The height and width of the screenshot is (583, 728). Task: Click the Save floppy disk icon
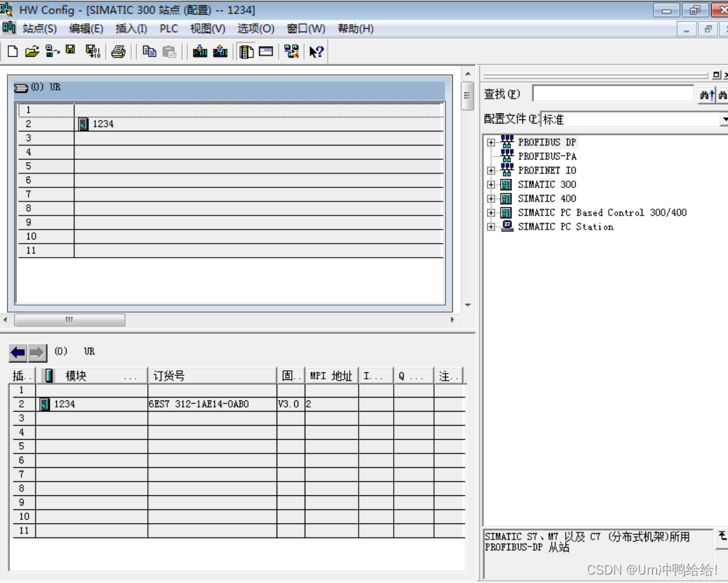(70, 50)
